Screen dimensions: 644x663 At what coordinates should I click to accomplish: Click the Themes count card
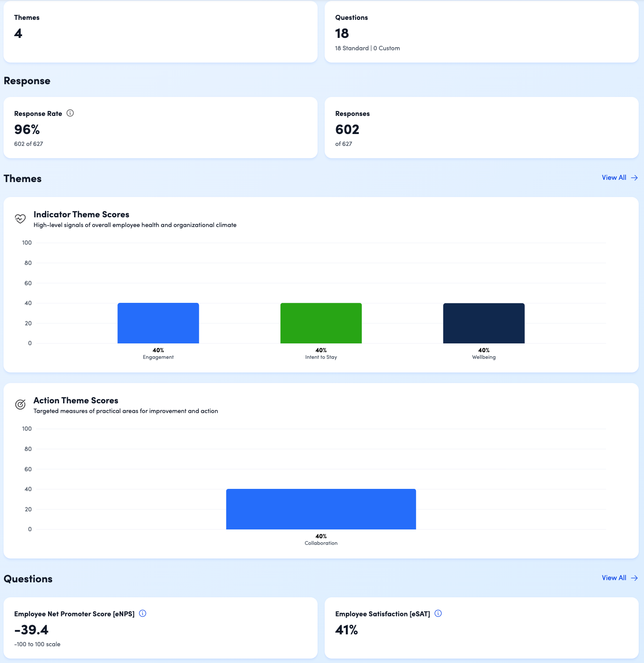tap(160, 31)
